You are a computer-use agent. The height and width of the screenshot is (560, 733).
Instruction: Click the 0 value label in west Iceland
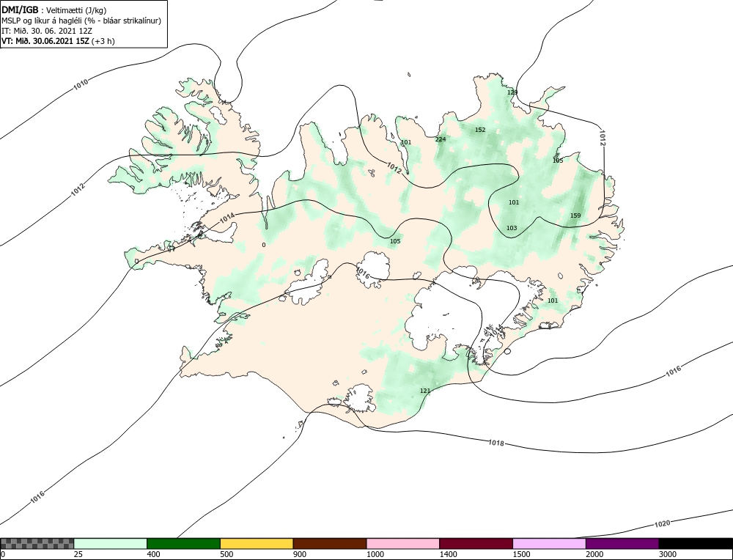264,245
